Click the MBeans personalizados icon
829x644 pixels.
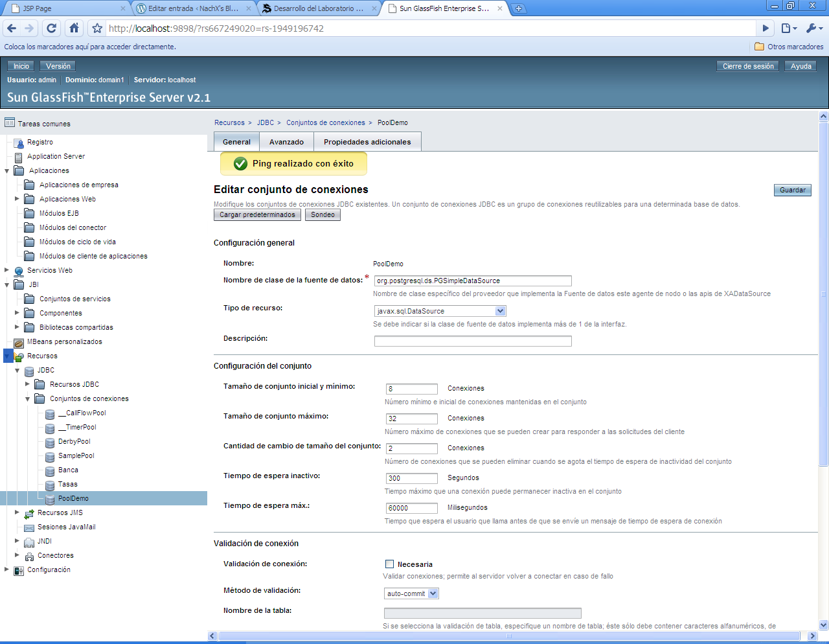(x=19, y=342)
